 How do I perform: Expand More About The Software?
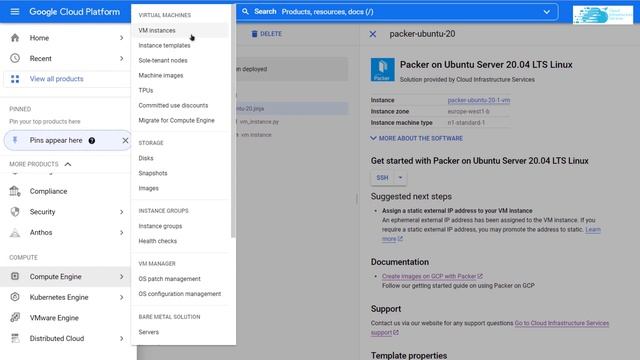point(417,138)
